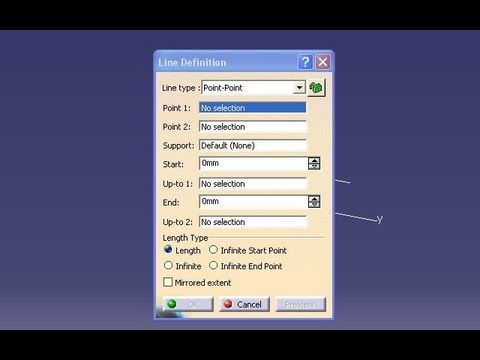Click the OK button
This screenshot has width=480, height=360.
point(188,304)
